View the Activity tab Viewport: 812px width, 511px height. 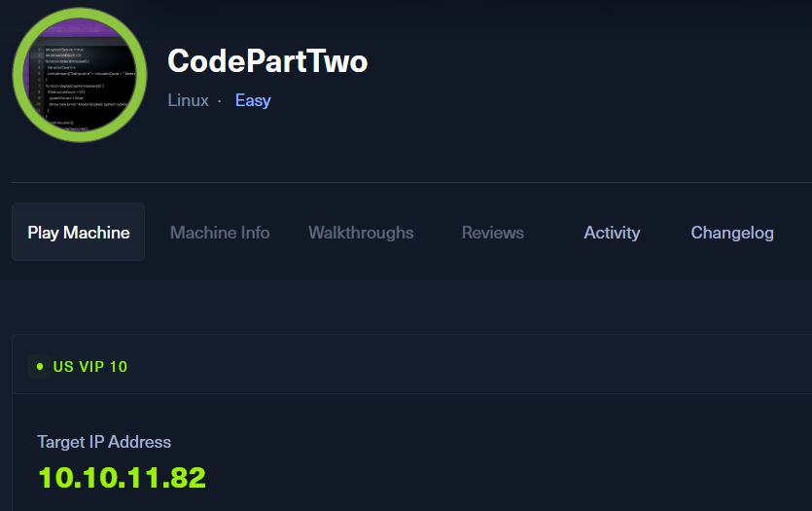612,233
